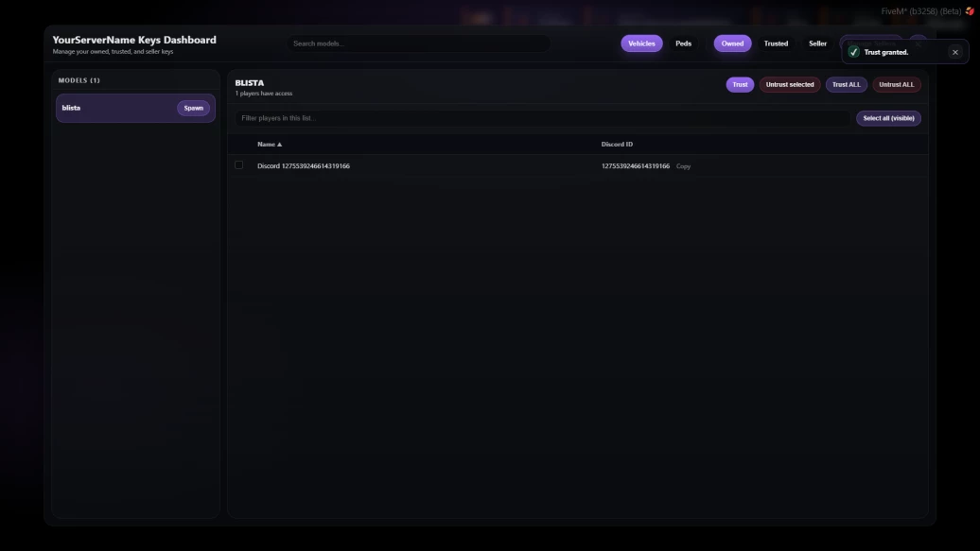980x551 pixels.
Task: Switch to the Peds tab
Action: (683, 43)
